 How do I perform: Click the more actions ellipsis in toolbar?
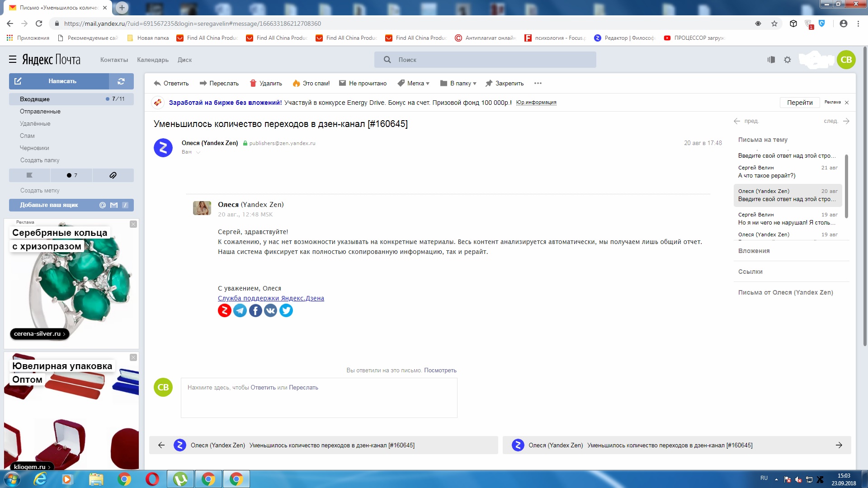coord(538,83)
